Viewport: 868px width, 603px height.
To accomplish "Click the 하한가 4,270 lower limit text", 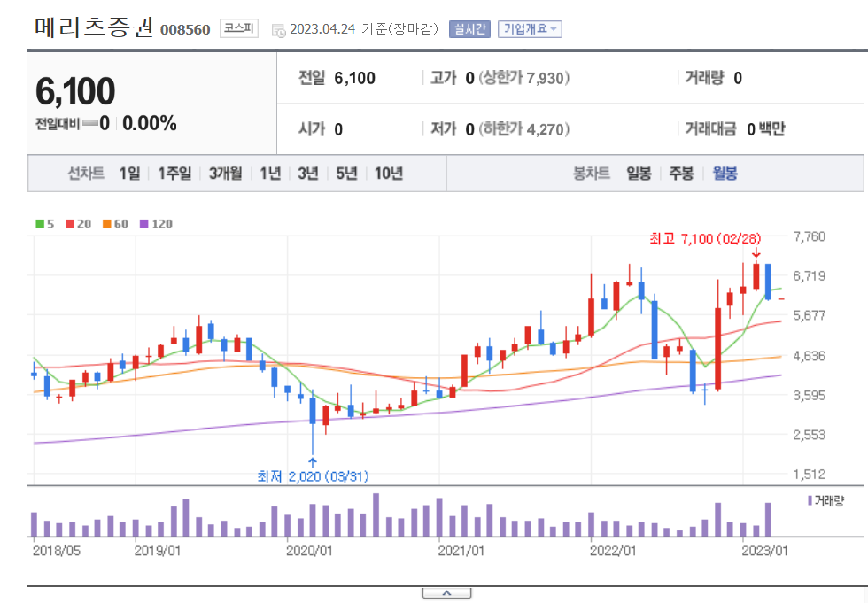I will click(523, 129).
